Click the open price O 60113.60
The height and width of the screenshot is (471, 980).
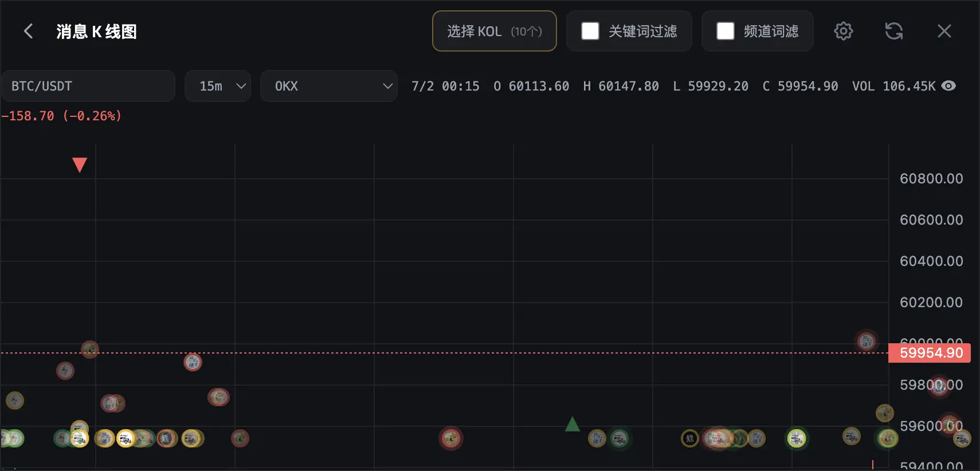pyautogui.click(x=531, y=86)
